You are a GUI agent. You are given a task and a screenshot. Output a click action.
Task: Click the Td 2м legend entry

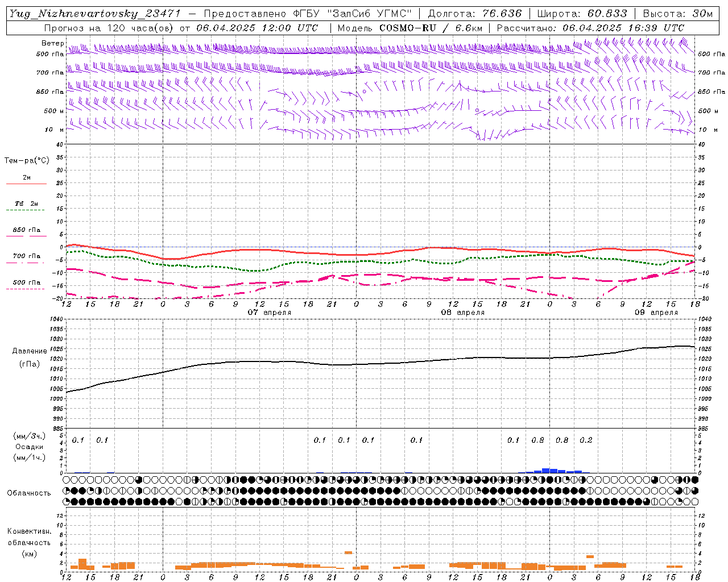(x=26, y=203)
